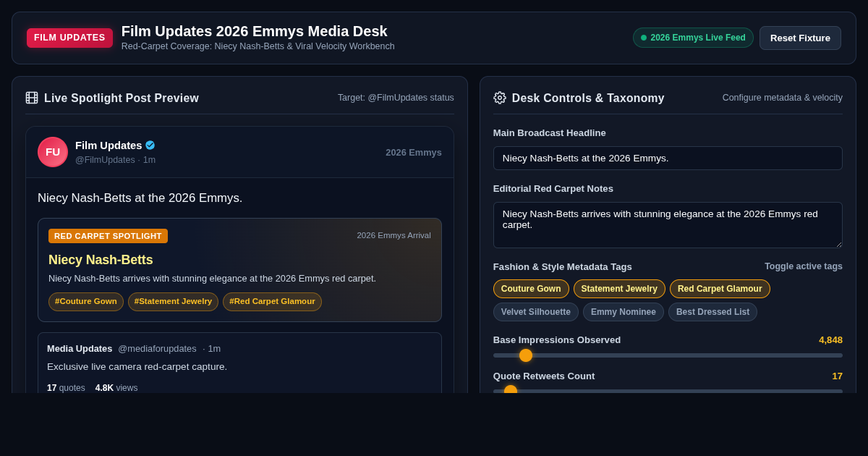Toggle the Couture Gown tag
Image resolution: width=868 pixels, height=456 pixels.
[x=531, y=289]
